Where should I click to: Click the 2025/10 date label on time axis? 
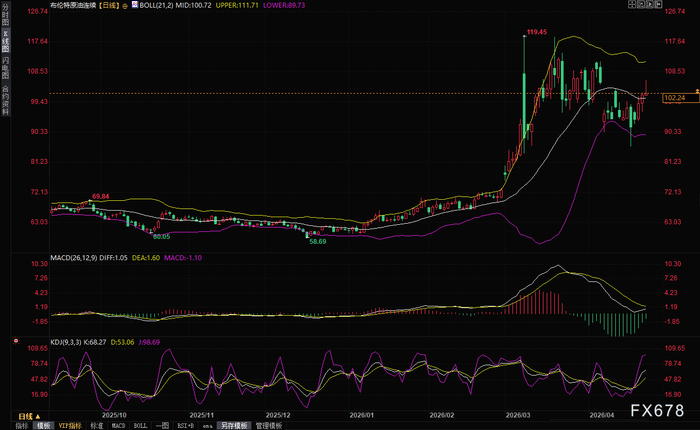114,415
